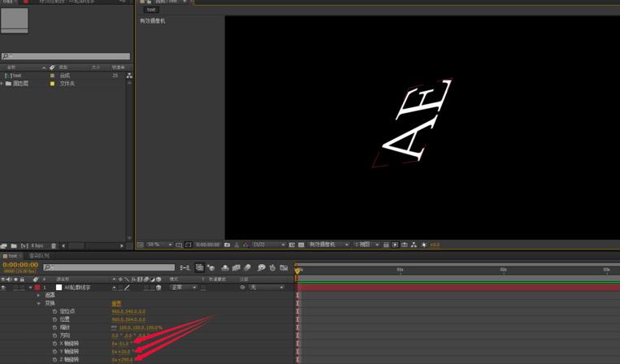
Task: Click reset exposure icon in viewer
Action: pyautogui.click(x=424, y=245)
